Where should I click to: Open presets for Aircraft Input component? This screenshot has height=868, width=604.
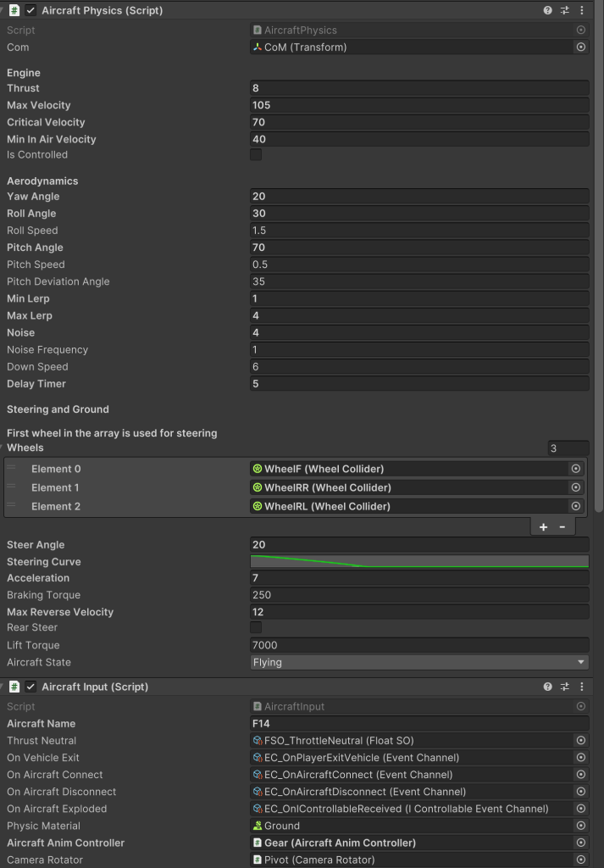tap(565, 687)
